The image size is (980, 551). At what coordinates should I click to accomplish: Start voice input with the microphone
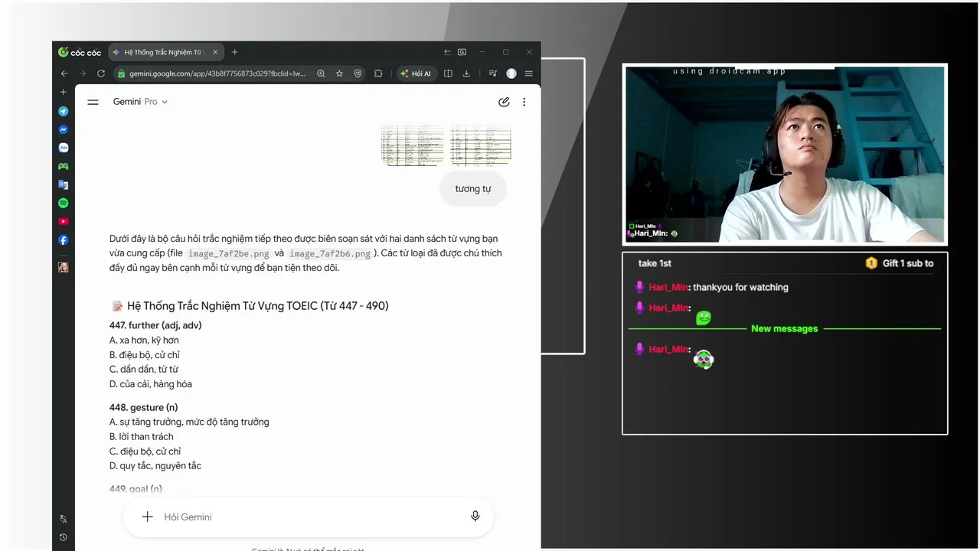(x=475, y=517)
